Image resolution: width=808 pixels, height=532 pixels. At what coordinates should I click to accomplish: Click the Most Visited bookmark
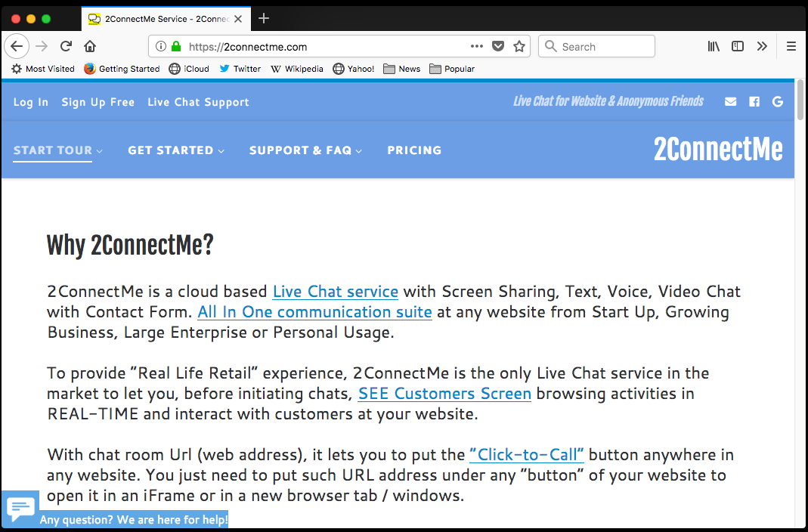[43, 69]
